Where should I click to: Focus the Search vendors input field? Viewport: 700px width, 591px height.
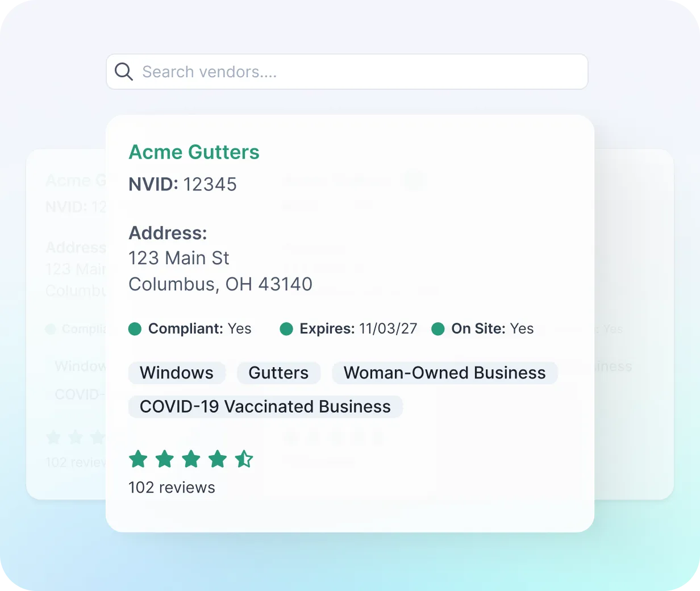(x=347, y=72)
